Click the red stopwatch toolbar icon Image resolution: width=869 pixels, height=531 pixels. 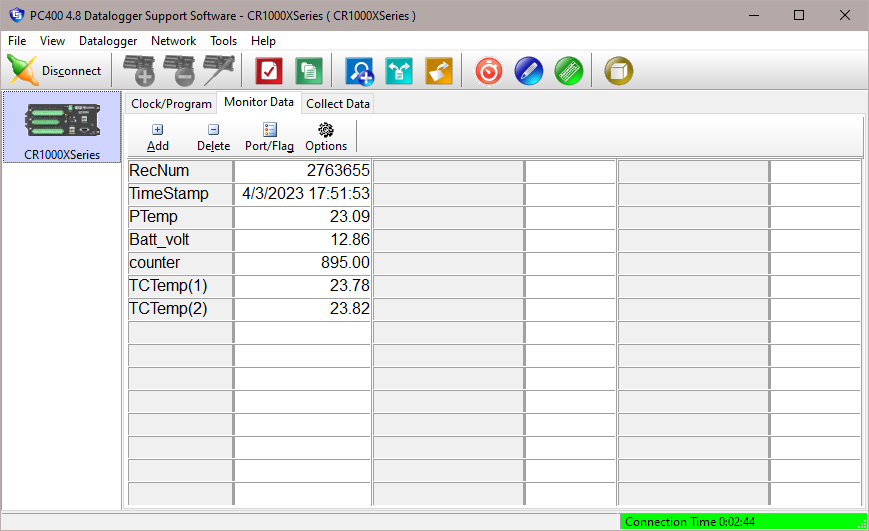489,71
